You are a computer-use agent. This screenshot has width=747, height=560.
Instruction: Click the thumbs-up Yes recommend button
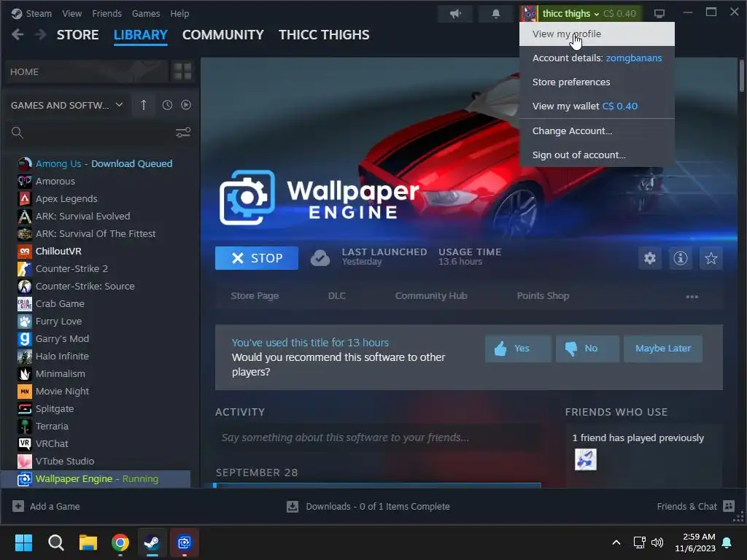[519, 349]
